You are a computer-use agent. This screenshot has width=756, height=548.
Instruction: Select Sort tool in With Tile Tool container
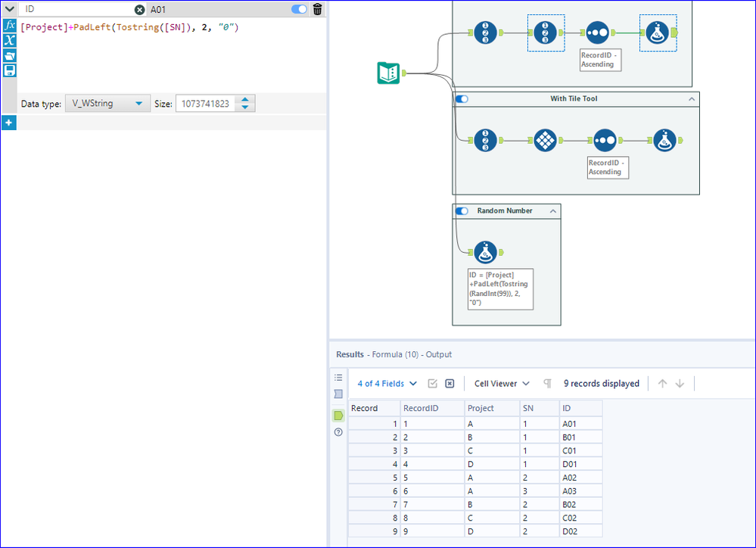click(605, 140)
